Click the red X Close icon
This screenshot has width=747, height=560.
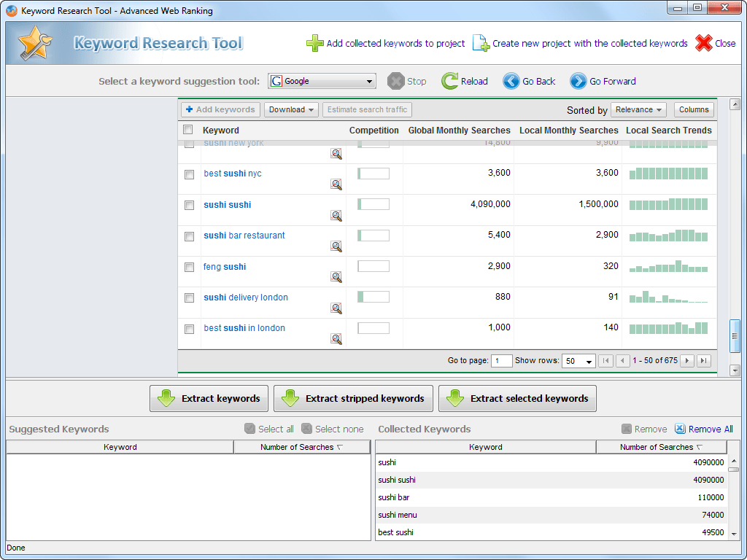pyautogui.click(x=704, y=43)
